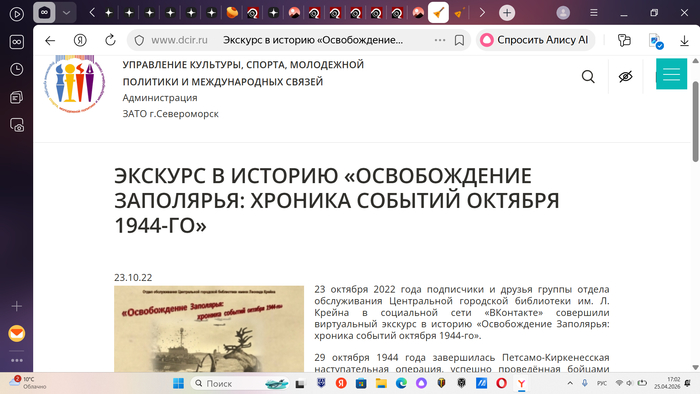Open the tab groups button
The height and width of the screenshot is (394, 700).
click(x=44, y=13)
